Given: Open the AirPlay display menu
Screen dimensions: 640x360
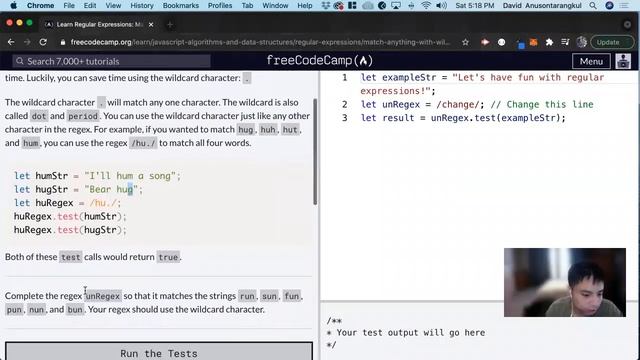Looking at the screenshot, I should pyautogui.click(x=396, y=5).
